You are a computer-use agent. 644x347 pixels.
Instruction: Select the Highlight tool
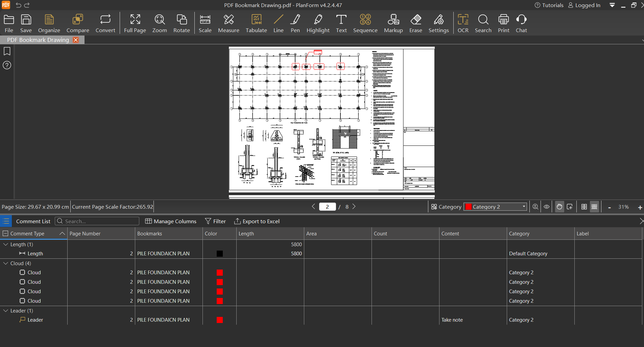pyautogui.click(x=318, y=23)
